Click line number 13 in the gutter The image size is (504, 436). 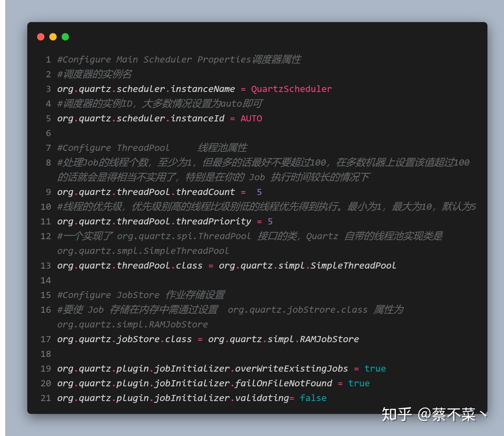(46, 266)
